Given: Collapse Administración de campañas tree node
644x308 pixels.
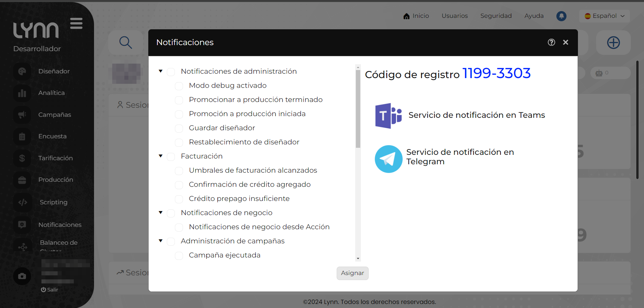Looking at the screenshot, I should click(x=161, y=241).
